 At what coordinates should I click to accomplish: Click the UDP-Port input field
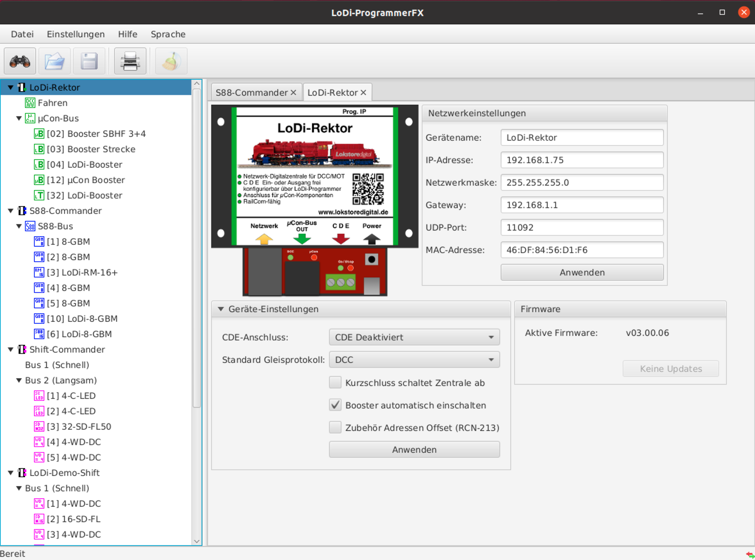(x=582, y=227)
